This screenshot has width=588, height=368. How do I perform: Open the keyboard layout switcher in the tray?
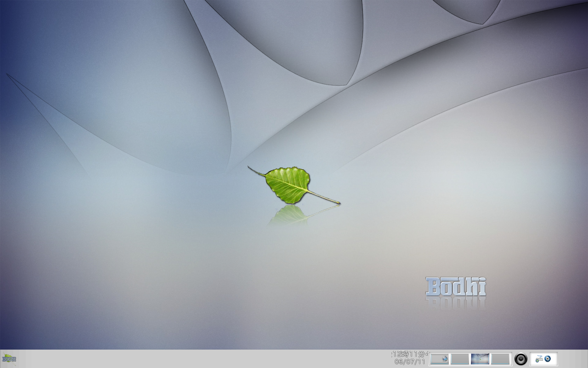(x=538, y=359)
